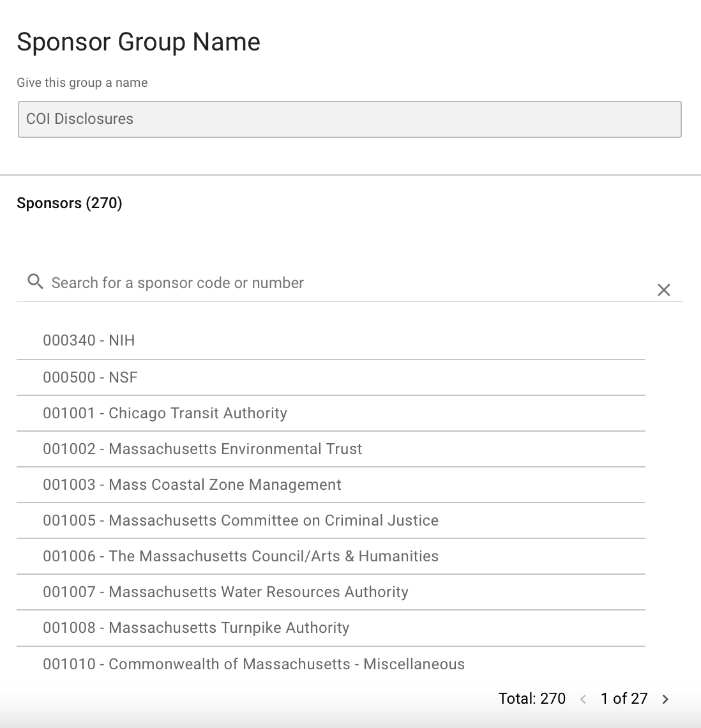The image size is (701, 728).
Task: Click Massachusetts Committee on Criminal Justice
Action: click(241, 520)
